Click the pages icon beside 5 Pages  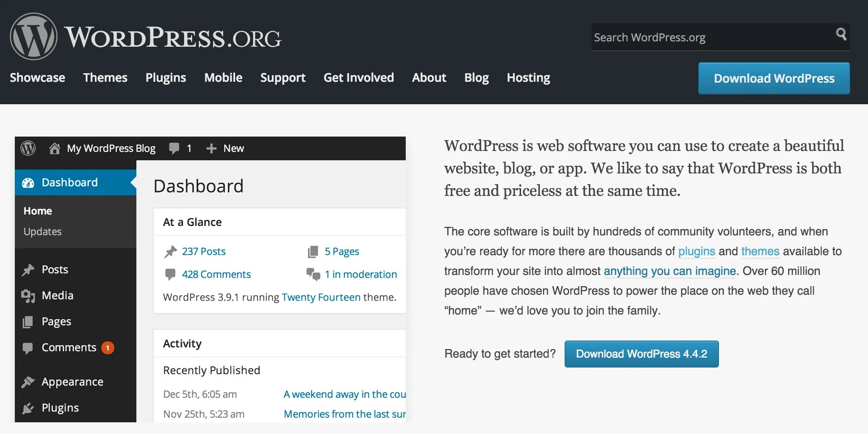click(313, 252)
